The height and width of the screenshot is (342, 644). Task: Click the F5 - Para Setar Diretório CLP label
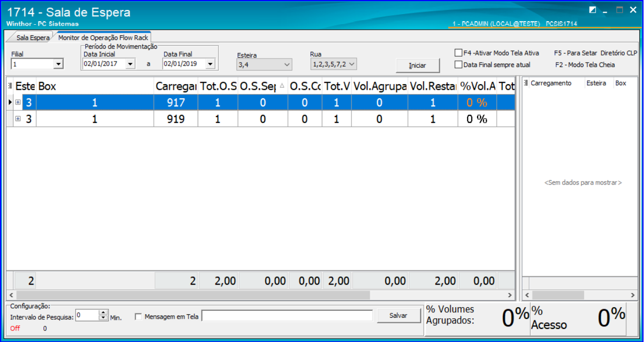[596, 53]
